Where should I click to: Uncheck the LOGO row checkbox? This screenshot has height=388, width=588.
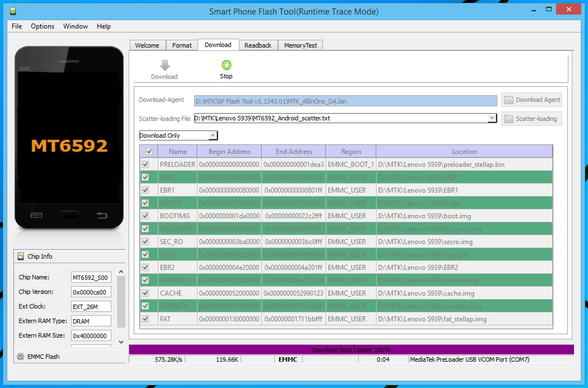pos(145,254)
